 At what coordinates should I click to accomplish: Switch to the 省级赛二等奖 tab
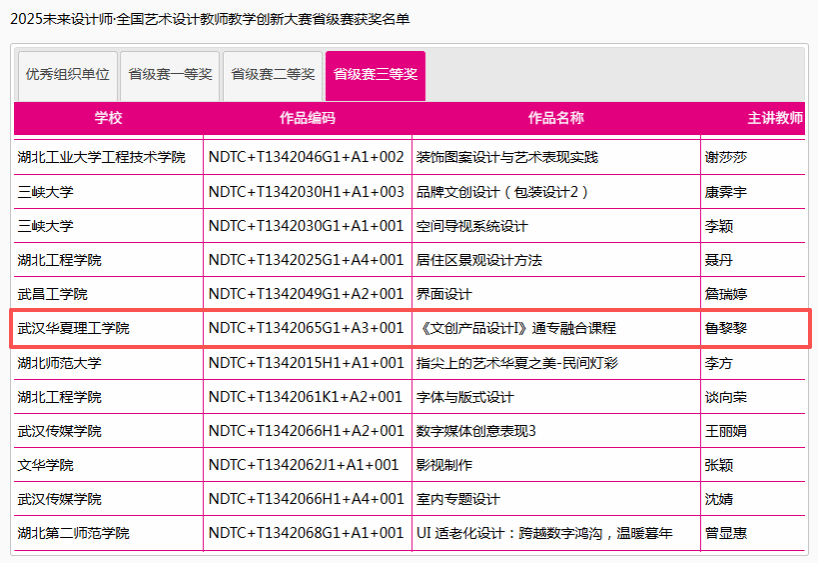pos(272,74)
